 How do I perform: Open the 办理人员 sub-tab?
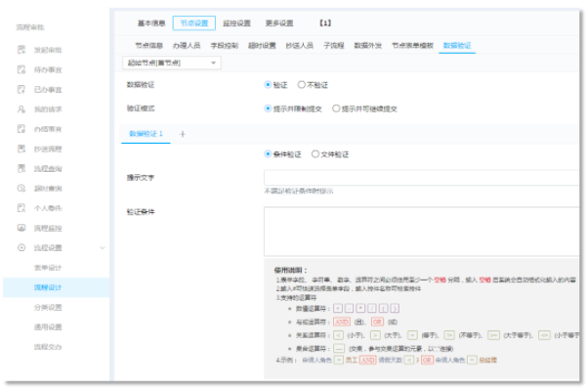187,45
